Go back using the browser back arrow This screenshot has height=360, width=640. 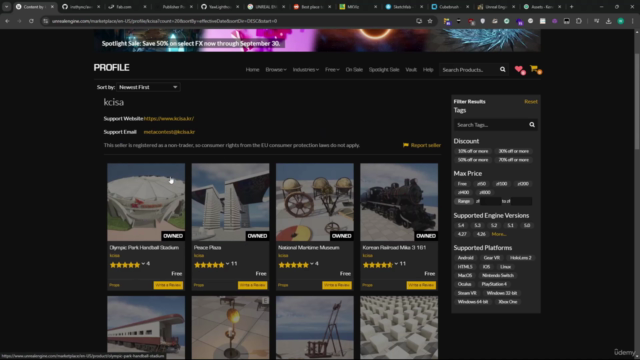coord(7,21)
